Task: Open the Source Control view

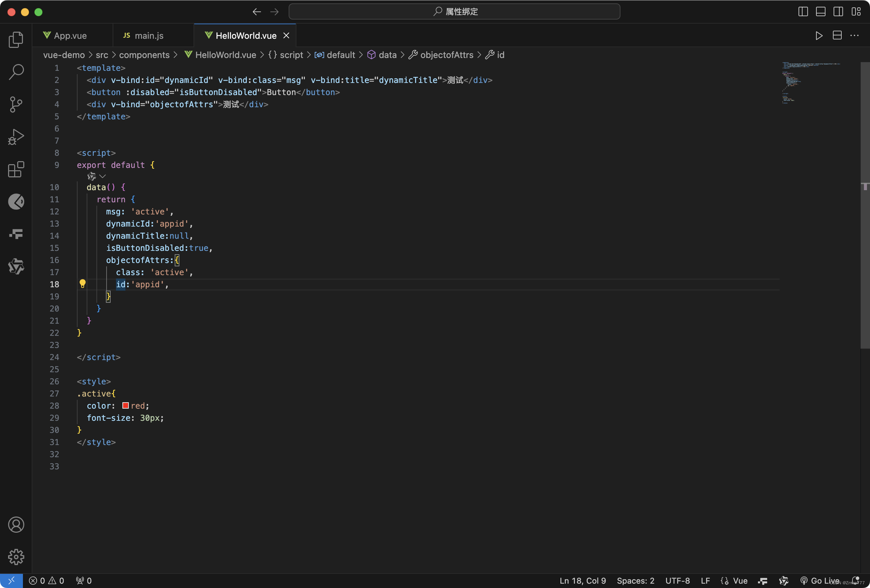Action: click(16, 105)
